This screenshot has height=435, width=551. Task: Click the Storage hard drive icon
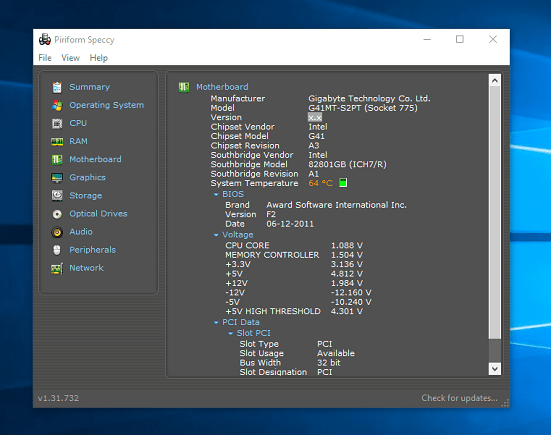point(57,196)
